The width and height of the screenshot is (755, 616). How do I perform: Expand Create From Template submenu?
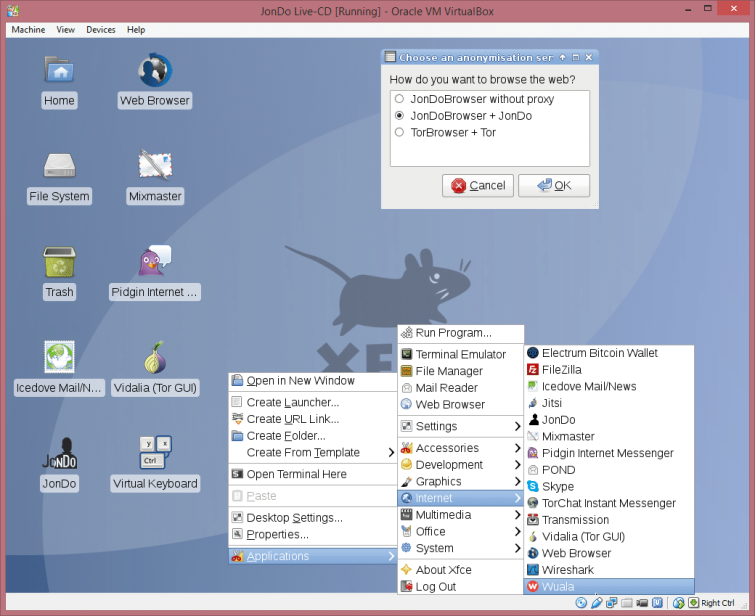(x=312, y=453)
